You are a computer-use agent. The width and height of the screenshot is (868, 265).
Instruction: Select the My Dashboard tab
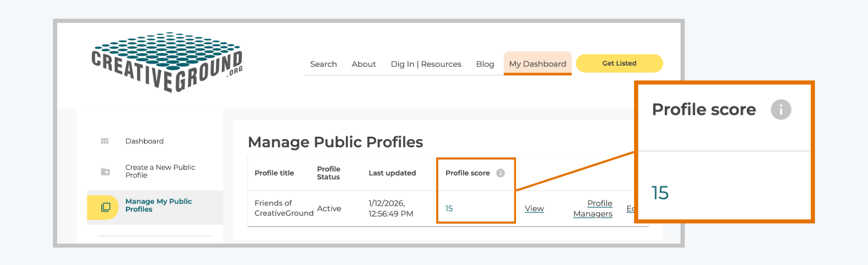tap(538, 64)
